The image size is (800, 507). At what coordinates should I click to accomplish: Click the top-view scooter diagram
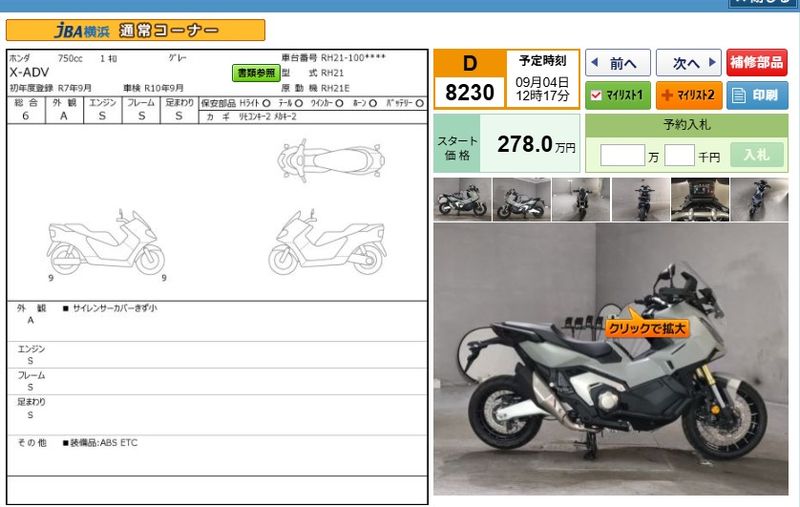331,161
